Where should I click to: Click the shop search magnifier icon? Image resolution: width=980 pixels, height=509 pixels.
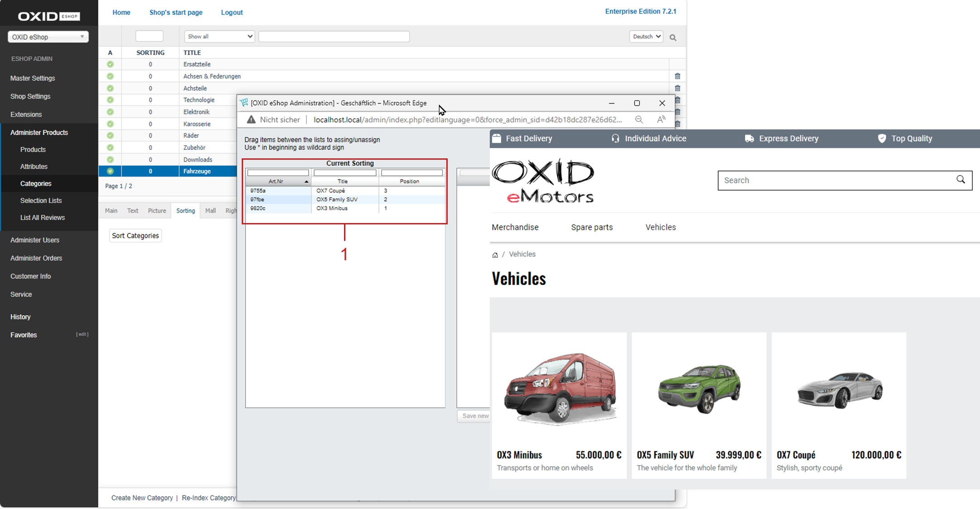[x=961, y=180]
